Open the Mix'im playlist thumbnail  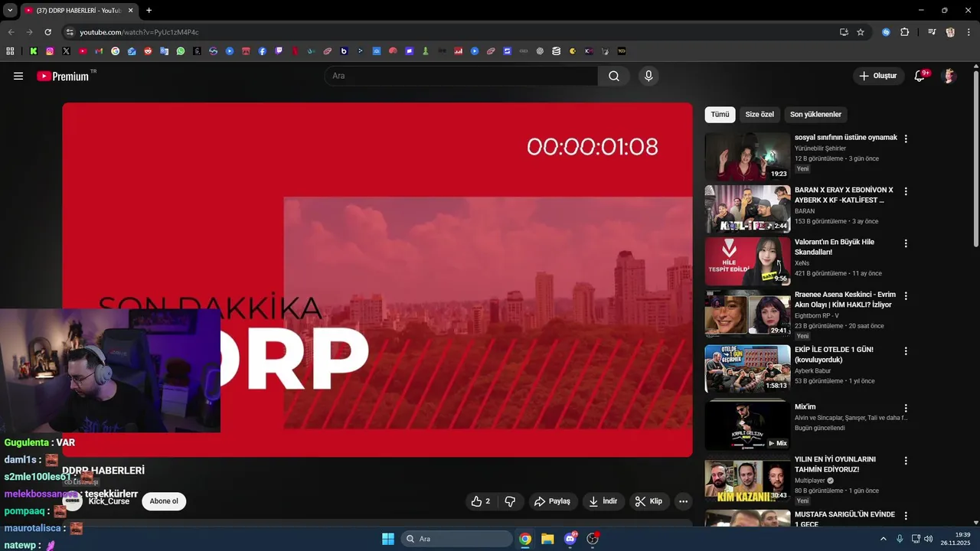click(747, 425)
